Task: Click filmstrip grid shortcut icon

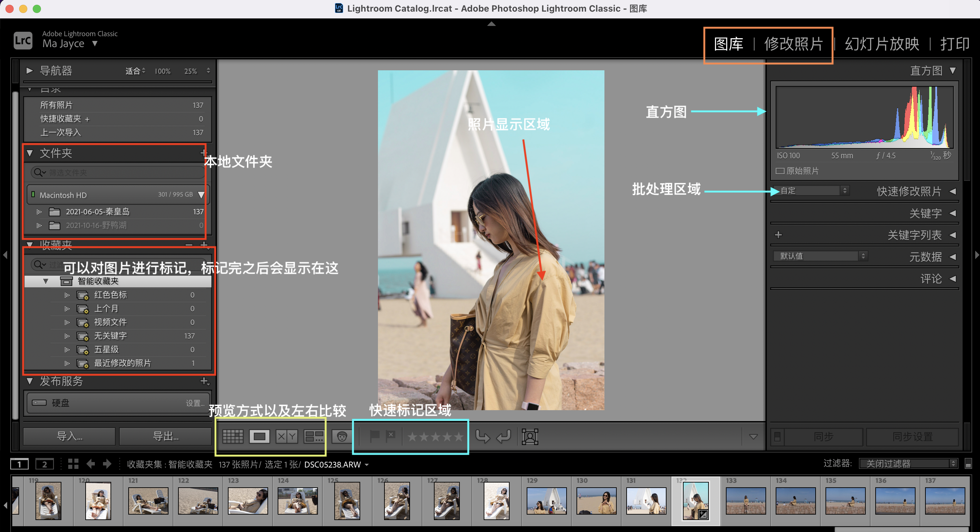Action: [73, 464]
